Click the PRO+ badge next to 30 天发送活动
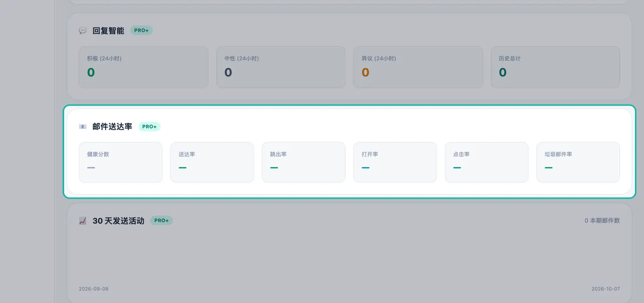 [162, 221]
